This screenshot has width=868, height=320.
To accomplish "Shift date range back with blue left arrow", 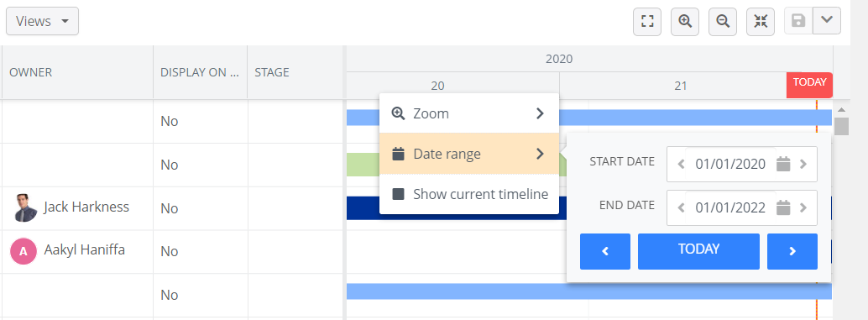I will pyautogui.click(x=605, y=251).
